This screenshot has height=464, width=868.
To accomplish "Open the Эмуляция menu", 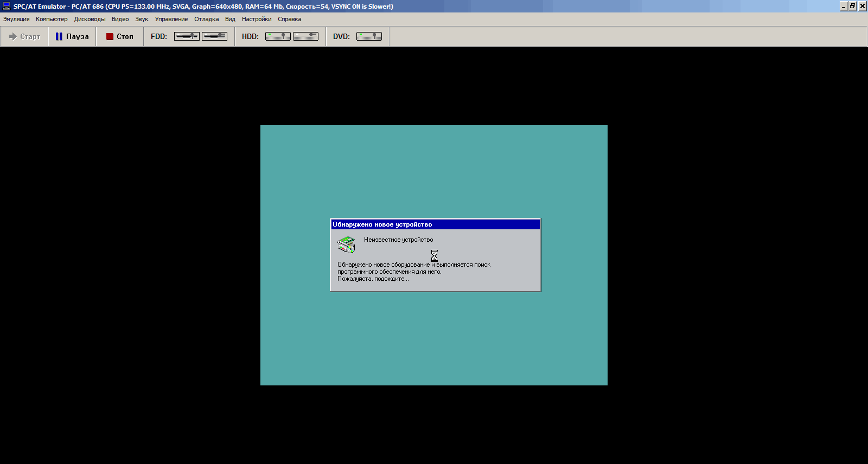I will [x=16, y=19].
